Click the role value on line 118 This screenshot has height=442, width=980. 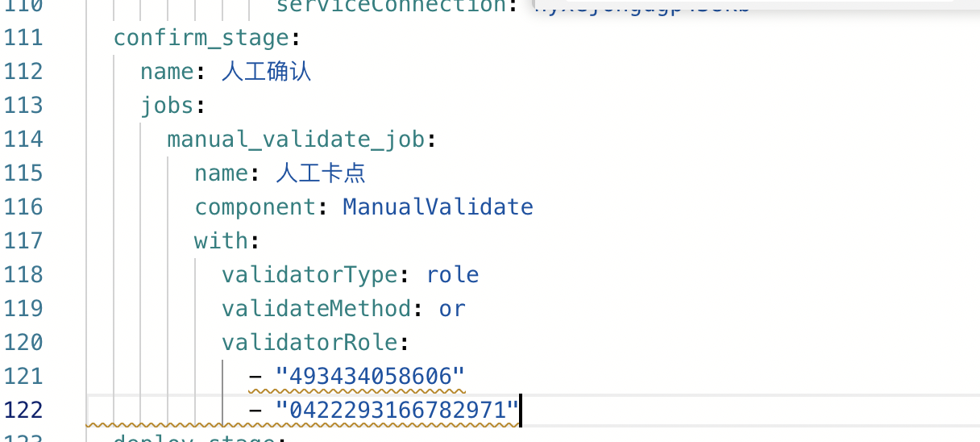452,275
